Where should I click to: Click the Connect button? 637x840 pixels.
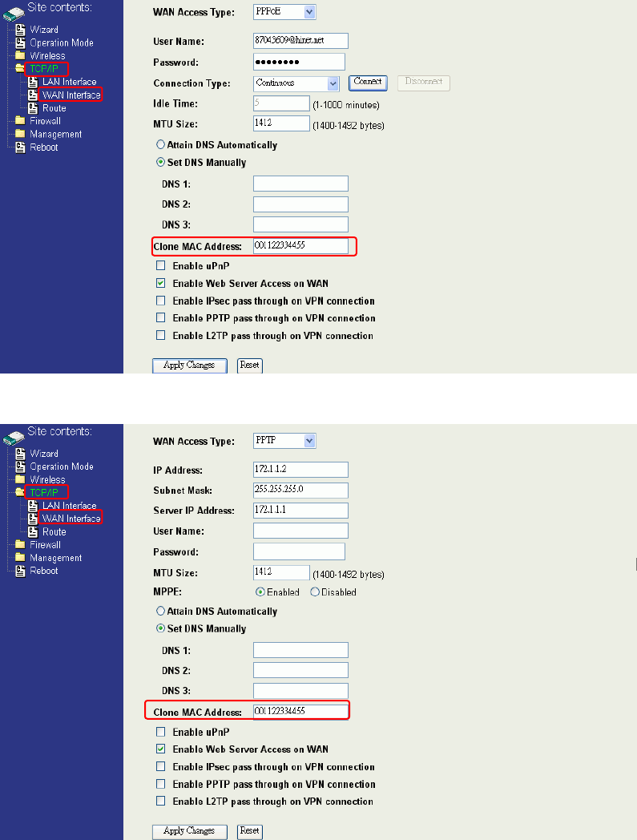(368, 83)
